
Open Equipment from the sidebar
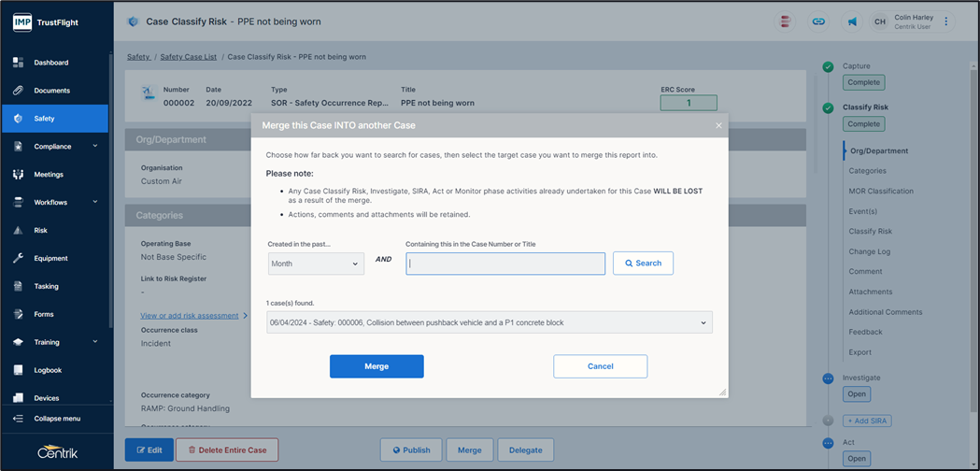tap(53, 258)
